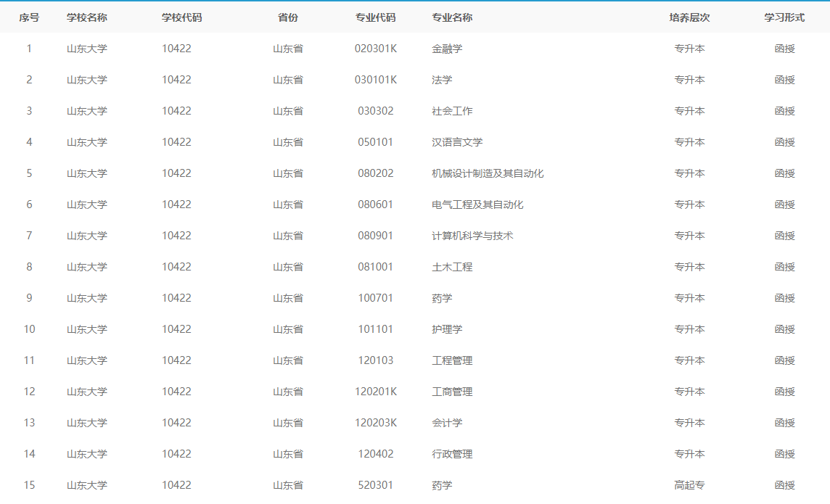Select major name 计算机科学与技术
The image size is (830, 504).
pos(473,236)
